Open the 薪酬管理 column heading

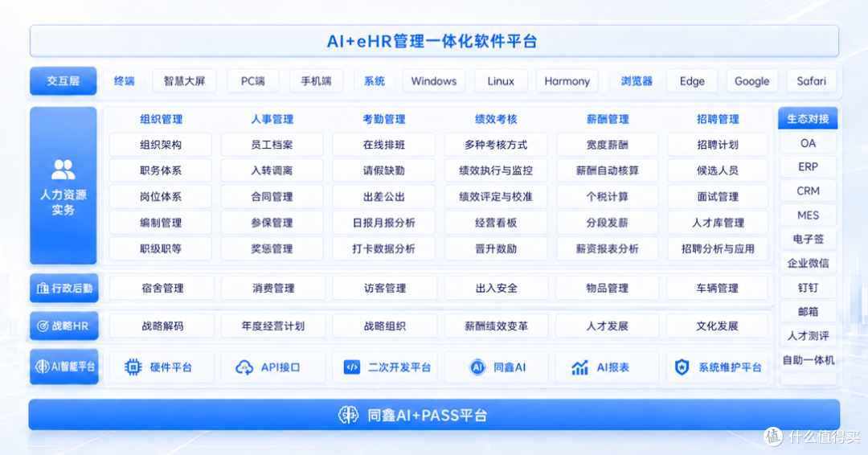point(608,119)
